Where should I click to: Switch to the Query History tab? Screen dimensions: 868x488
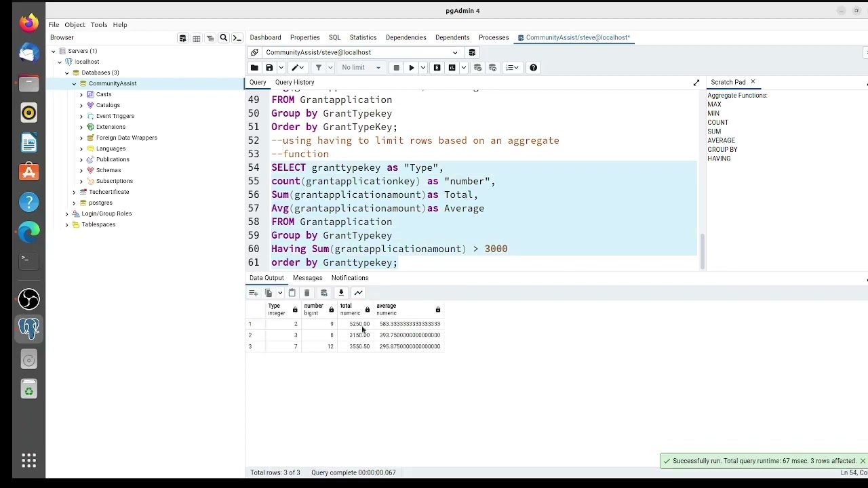click(x=295, y=82)
